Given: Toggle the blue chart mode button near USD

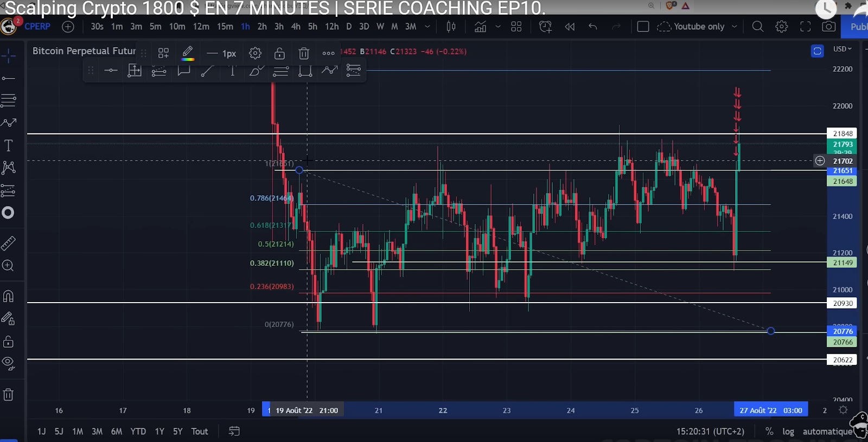Looking at the screenshot, I should click(x=817, y=51).
